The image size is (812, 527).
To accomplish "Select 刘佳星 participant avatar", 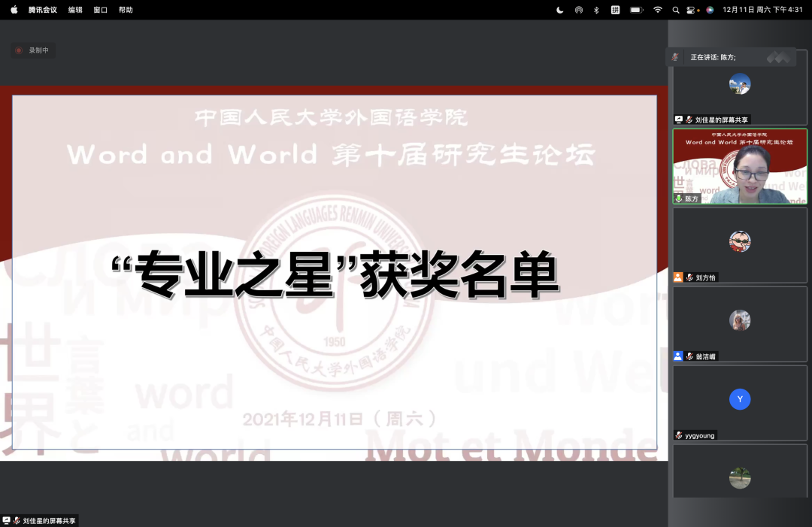I will [x=740, y=84].
